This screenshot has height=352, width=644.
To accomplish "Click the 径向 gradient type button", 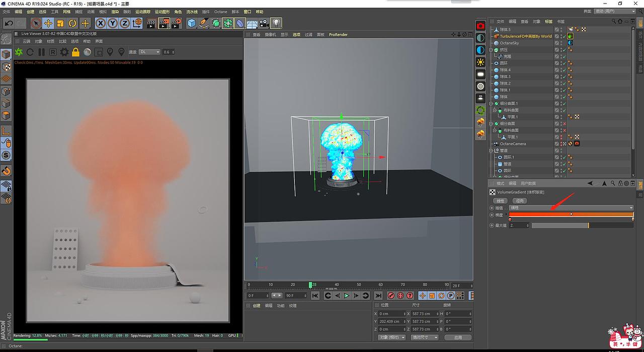I will (519, 200).
